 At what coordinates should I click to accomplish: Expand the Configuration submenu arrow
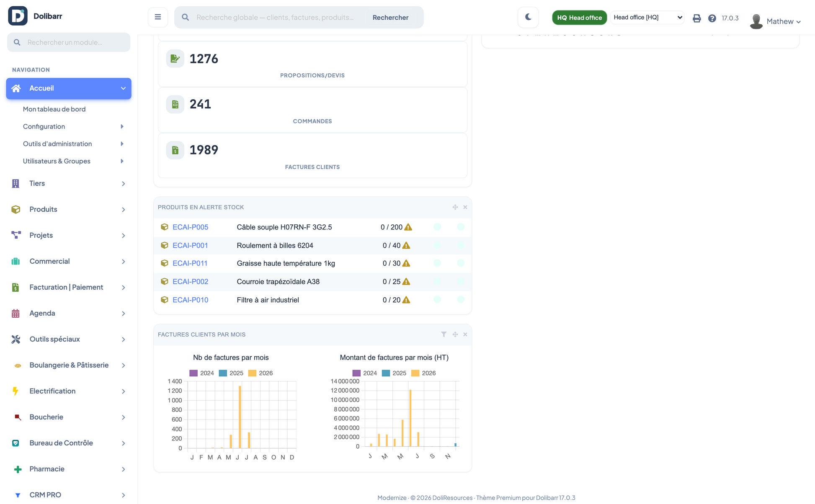tap(122, 126)
